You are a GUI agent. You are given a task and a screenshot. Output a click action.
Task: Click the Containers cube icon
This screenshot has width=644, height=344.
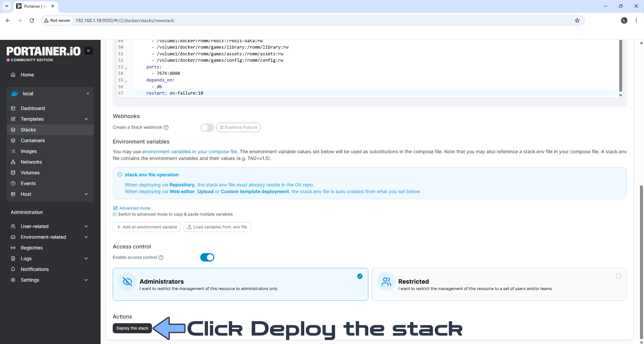[13, 140]
